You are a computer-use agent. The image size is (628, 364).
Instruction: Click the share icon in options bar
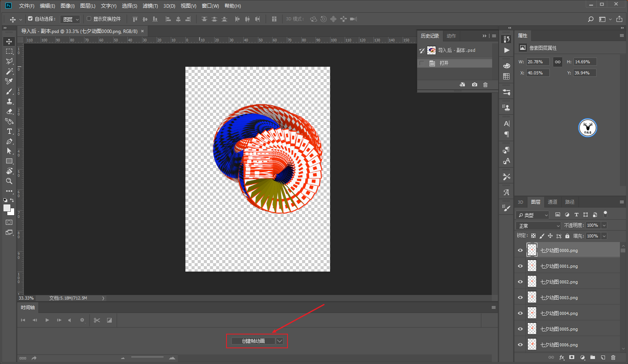click(619, 19)
